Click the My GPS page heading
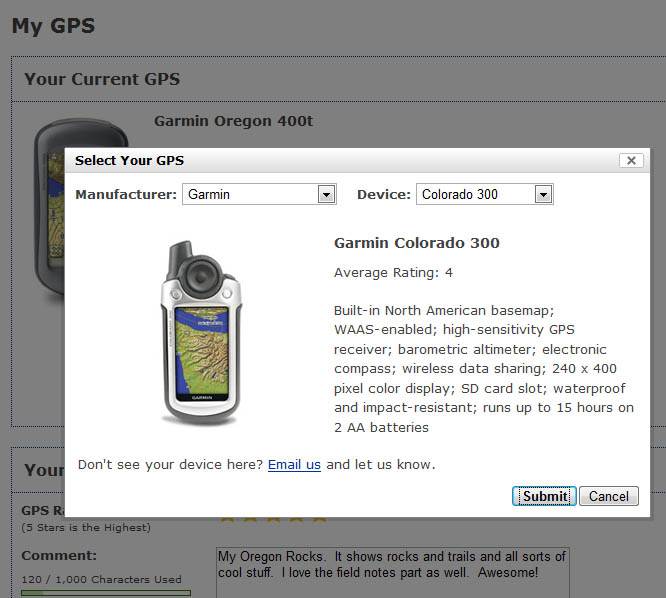 click(x=54, y=26)
